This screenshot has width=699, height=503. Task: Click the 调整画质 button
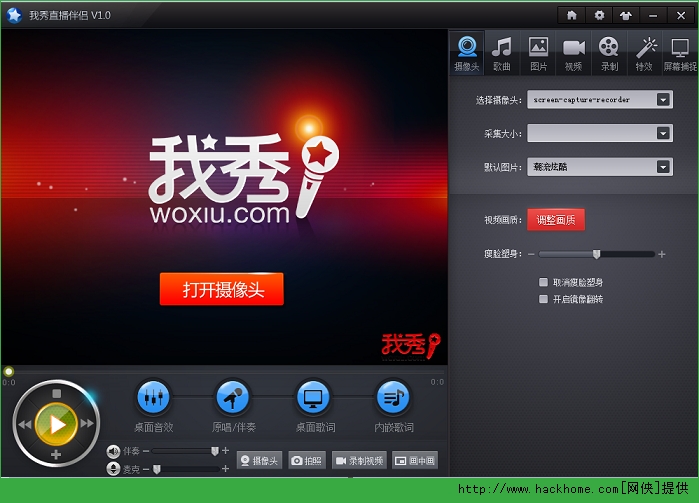click(556, 220)
